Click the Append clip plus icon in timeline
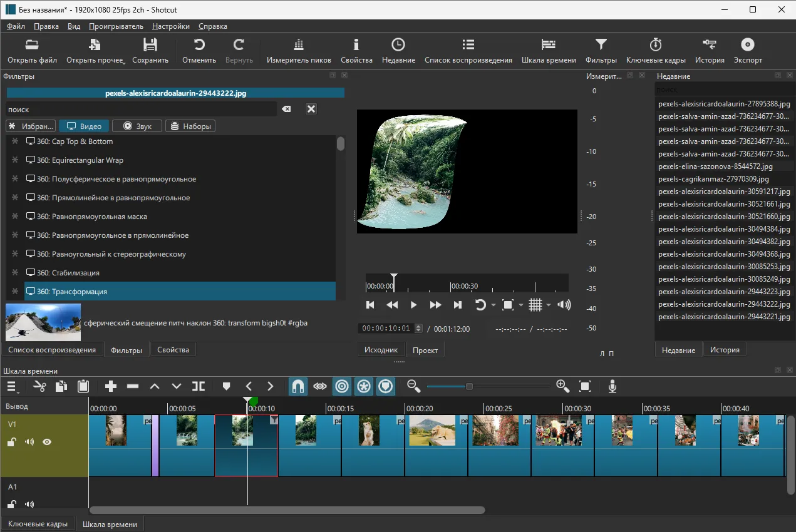This screenshot has width=796, height=532. point(111,387)
